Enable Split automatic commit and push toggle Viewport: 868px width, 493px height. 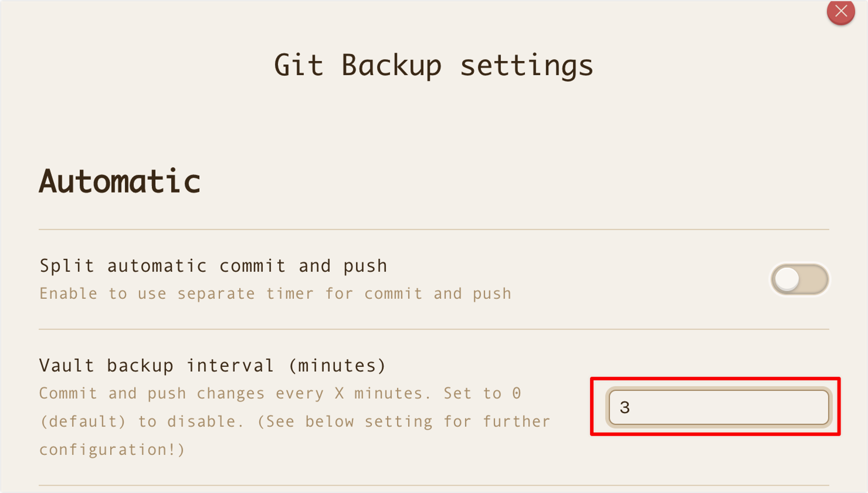(800, 279)
